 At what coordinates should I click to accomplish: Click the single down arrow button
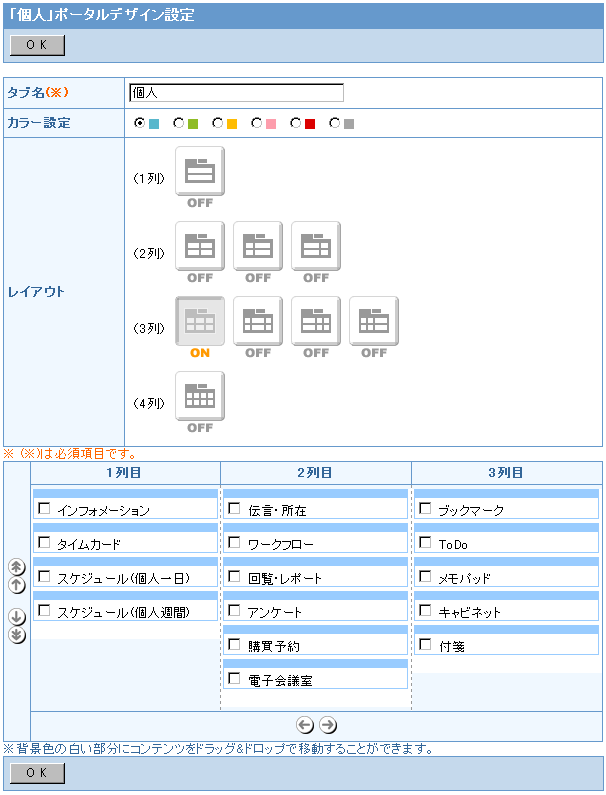click(x=17, y=617)
